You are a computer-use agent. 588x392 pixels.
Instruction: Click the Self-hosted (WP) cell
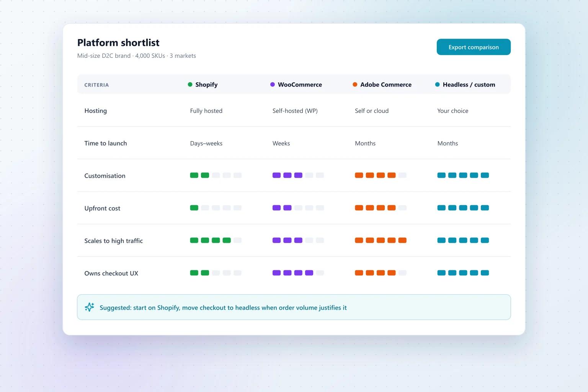point(295,111)
